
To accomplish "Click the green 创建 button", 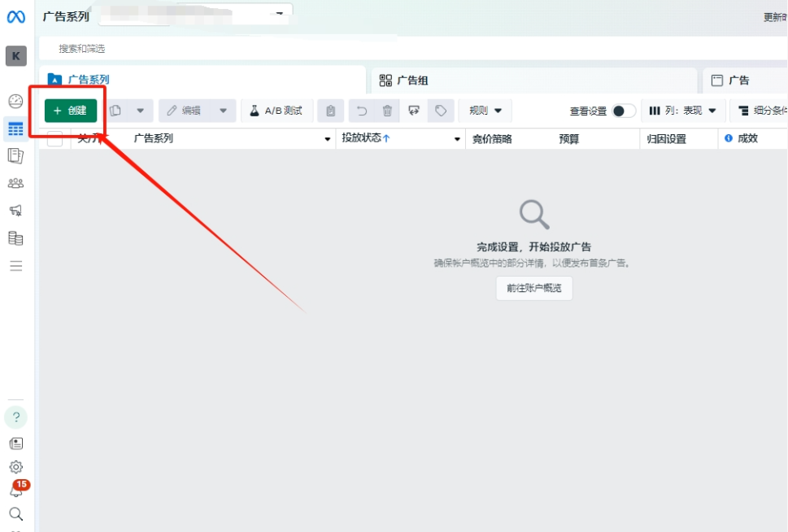I will click(x=71, y=111).
